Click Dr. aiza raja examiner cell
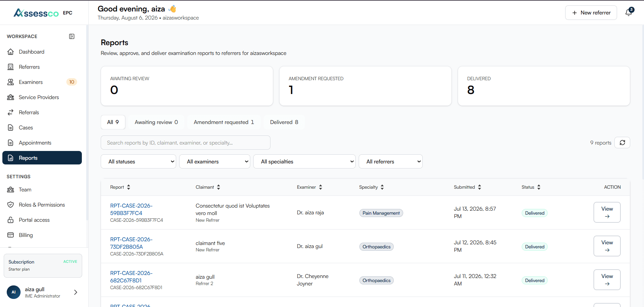644x307 pixels. pos(310,213)
